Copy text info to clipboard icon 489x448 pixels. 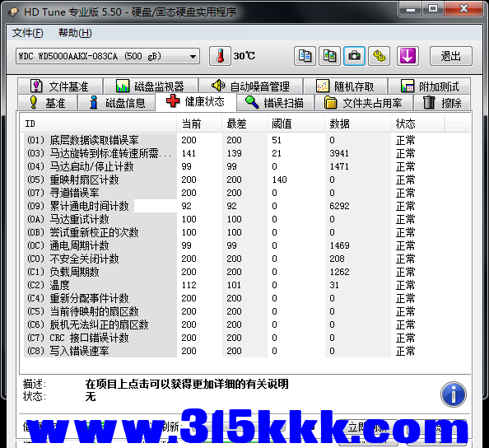tap(305, 56)
